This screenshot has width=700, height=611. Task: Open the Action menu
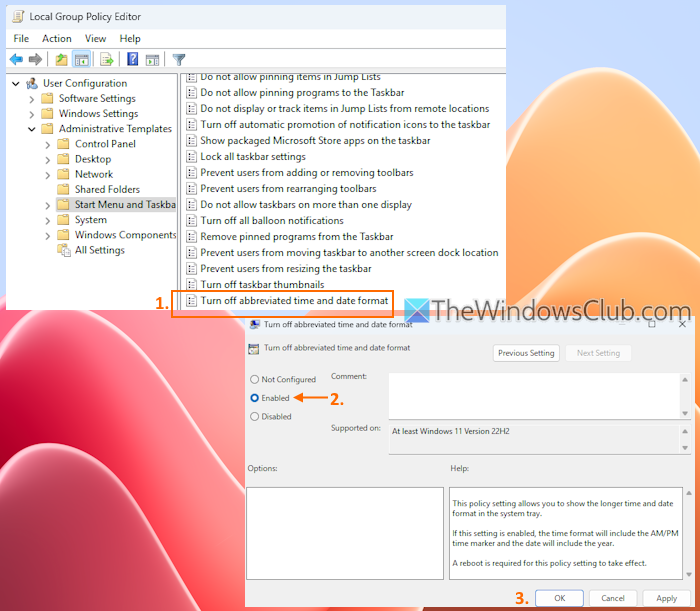tap(56, 39)
